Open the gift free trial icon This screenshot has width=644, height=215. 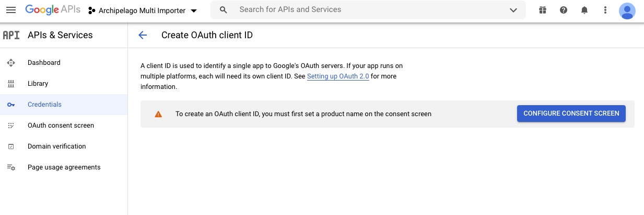543,10
